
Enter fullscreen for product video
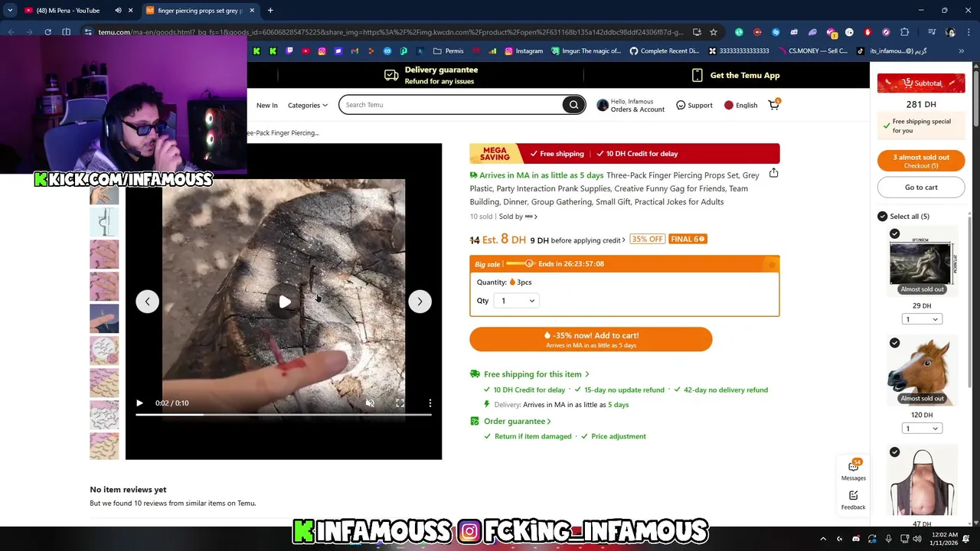coord(400,403)
